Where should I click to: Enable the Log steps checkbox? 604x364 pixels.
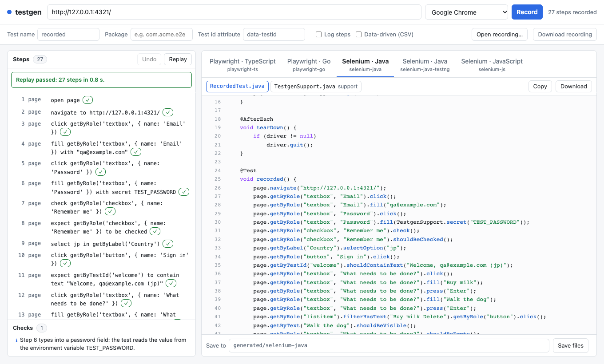[x=318, y=35]
